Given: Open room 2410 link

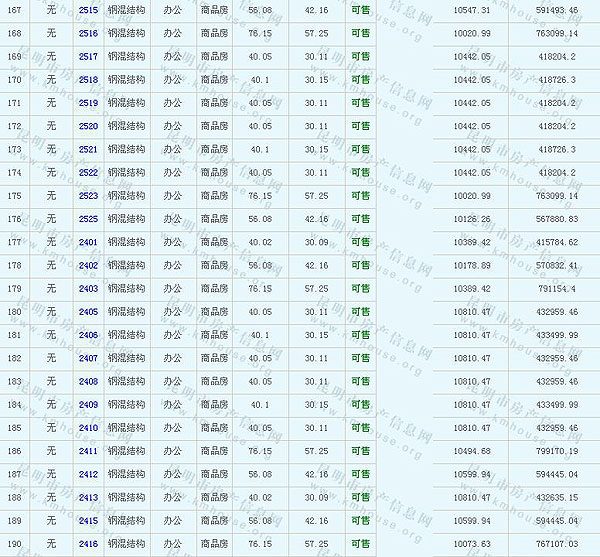Looking at the screenshot, I should [x=88, y=428].
